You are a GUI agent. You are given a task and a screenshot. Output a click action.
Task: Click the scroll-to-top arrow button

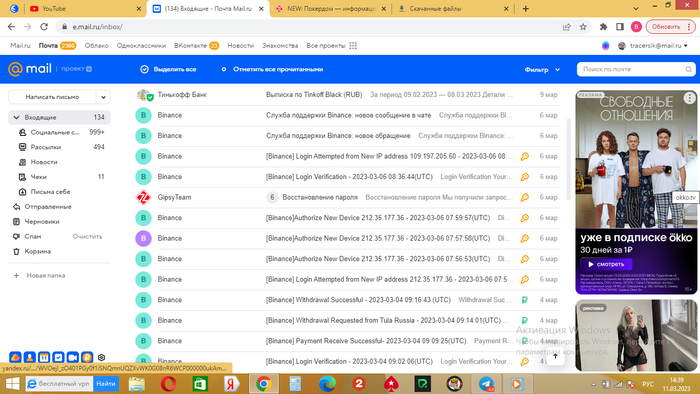[555, 356]
